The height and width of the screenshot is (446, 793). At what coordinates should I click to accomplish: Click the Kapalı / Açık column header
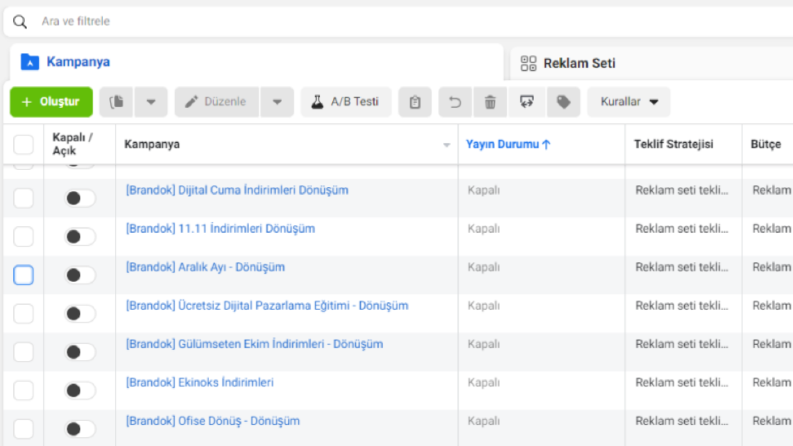tap(72, 144)
